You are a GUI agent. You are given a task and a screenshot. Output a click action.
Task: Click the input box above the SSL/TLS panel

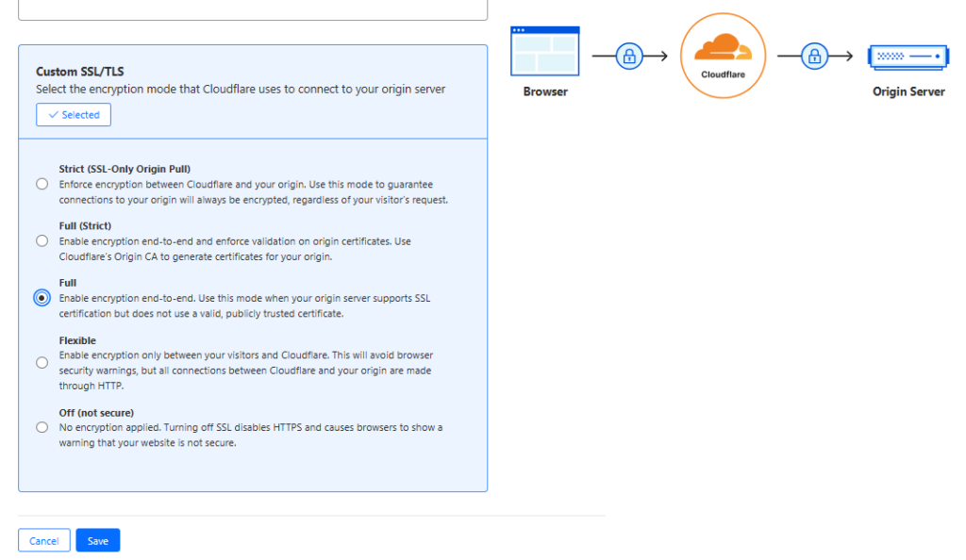(253, 9)
